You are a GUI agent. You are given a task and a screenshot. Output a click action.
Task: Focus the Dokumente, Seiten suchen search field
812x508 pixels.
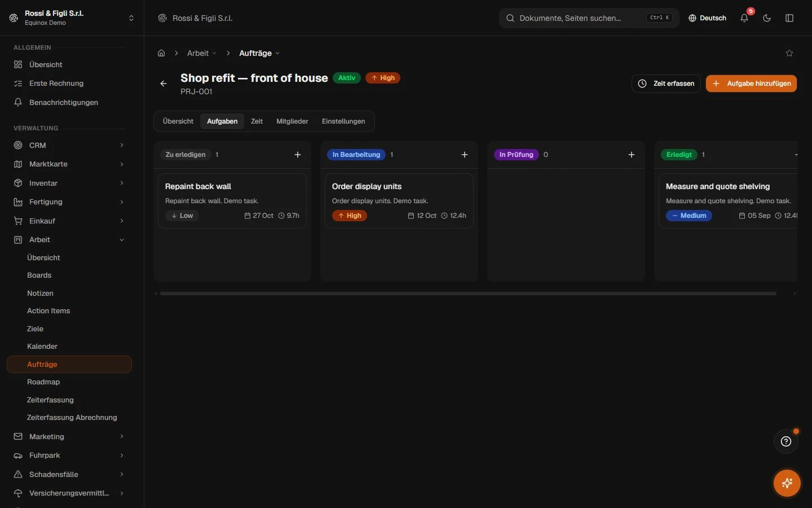pos(589,18)
